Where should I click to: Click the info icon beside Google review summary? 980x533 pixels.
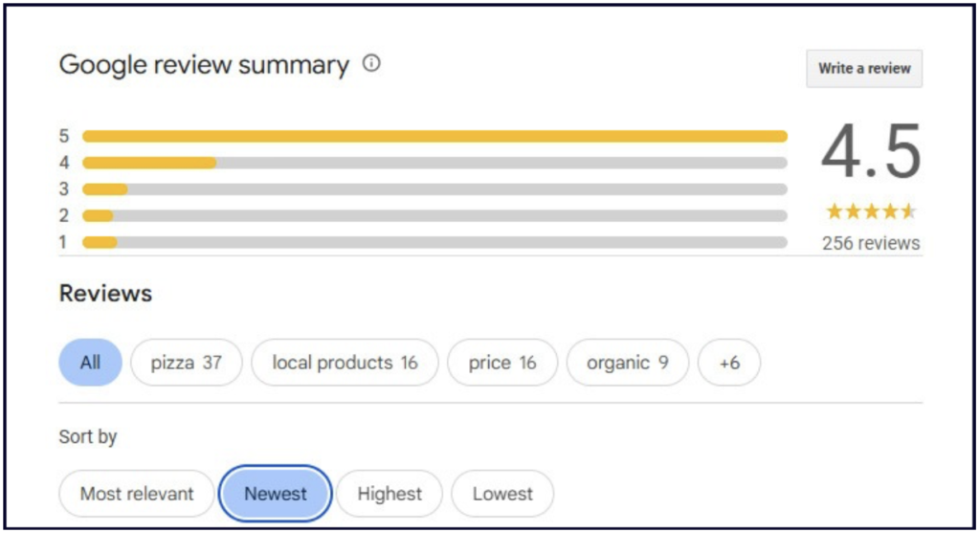(x=371, y=64)
